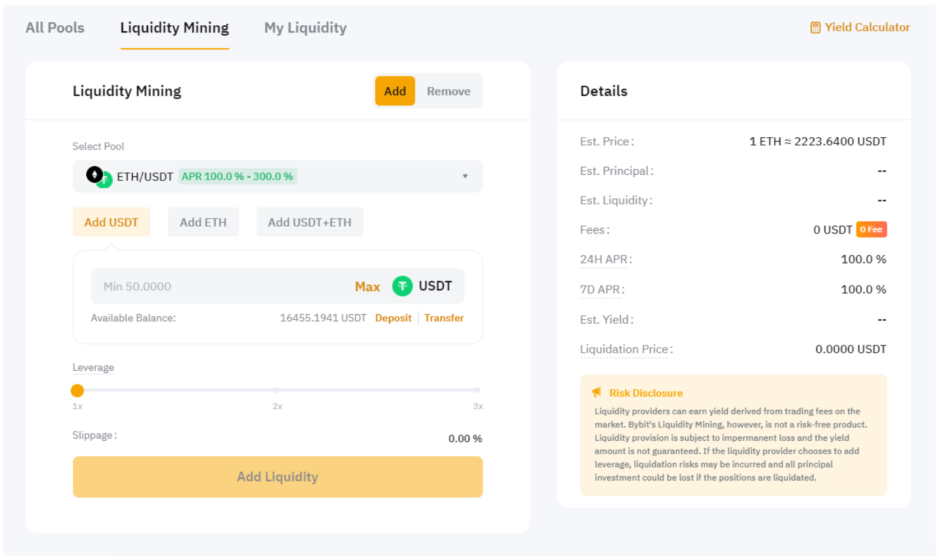The image size is (939, 560).
Task: Expand the Select Pool dropdown arrow
Action: 465,176
